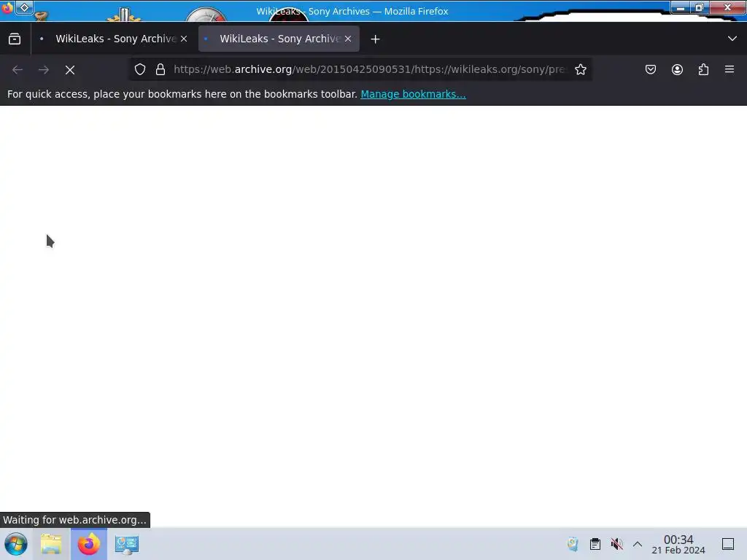Save the page to Pocket
The image size is (747, 560).
[x=651, y=69]
